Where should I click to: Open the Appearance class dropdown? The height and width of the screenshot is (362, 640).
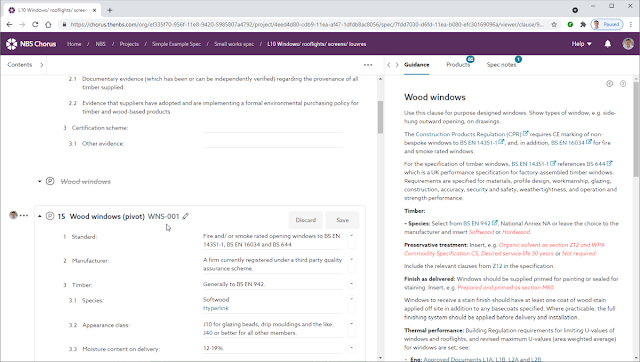[351, 329]
